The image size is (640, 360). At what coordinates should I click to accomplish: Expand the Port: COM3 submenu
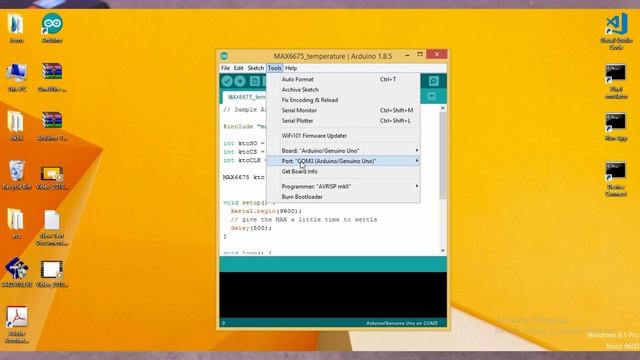tap(343, 161)
